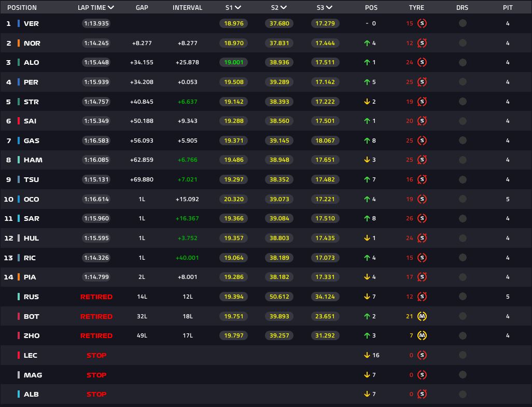Image resolution: width=532 pixels, height=407 pixels.
Task: Click the DRS indicator for VER
Action: [463, 23]
